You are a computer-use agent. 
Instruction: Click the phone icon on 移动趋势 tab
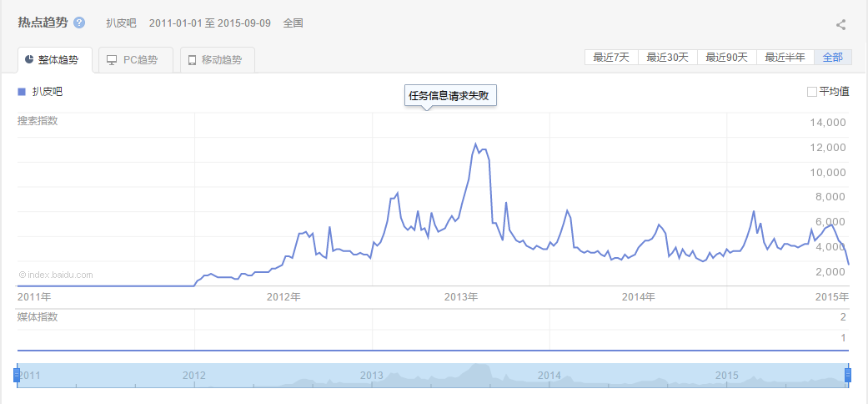192,60
